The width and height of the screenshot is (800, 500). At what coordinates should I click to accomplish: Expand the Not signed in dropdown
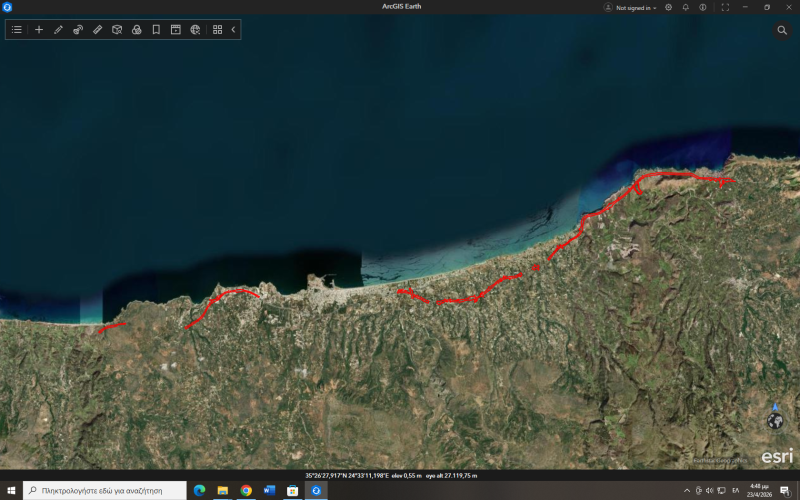(x=631, y=8)
